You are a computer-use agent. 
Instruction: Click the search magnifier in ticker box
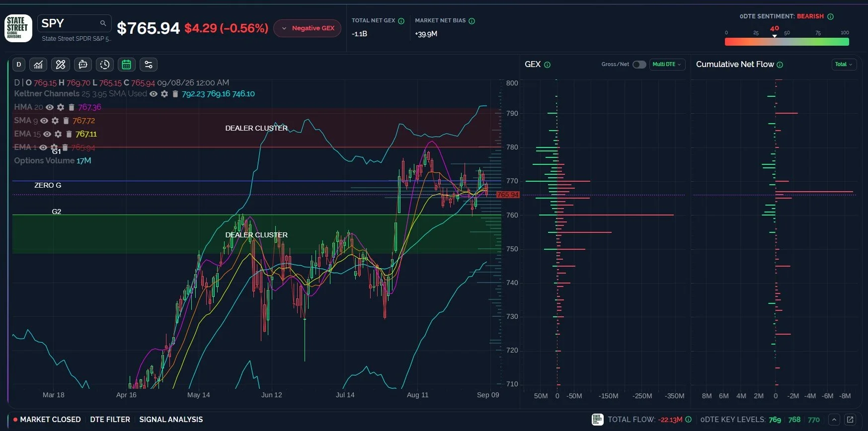pos(103,23)
